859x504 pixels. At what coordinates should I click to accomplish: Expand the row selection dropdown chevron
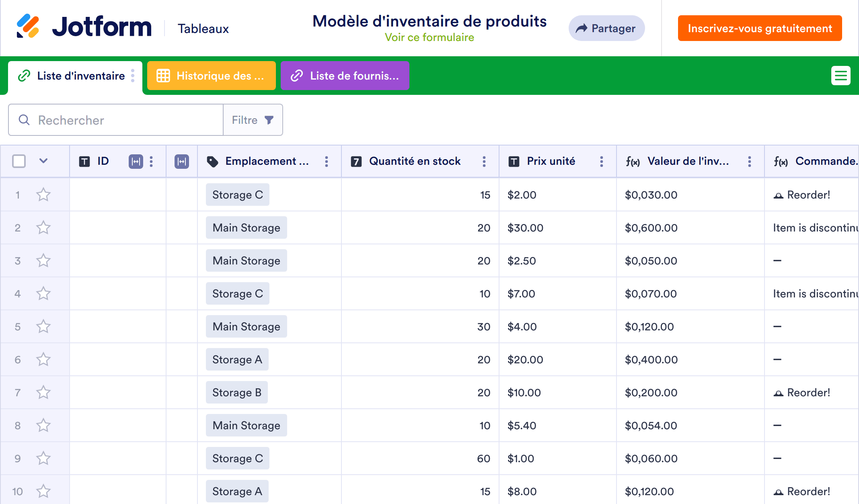tap(43, 161)
